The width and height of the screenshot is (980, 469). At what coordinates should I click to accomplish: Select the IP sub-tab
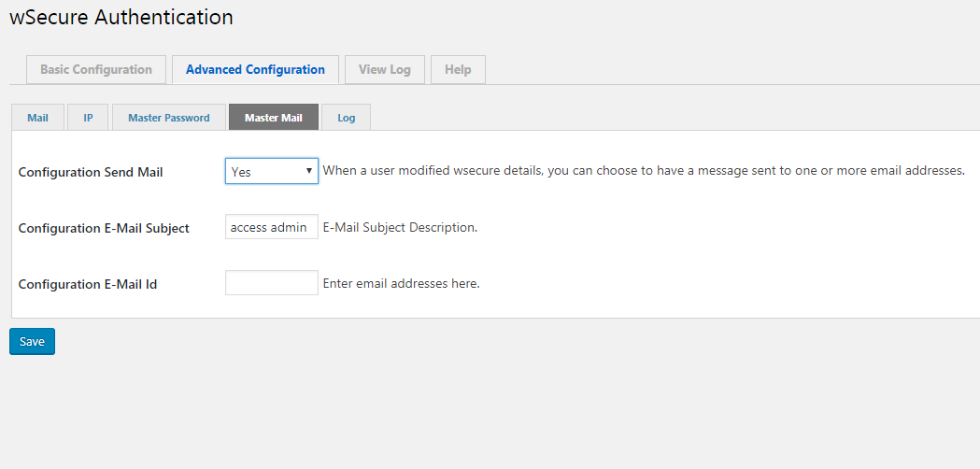tap(88, 118)
